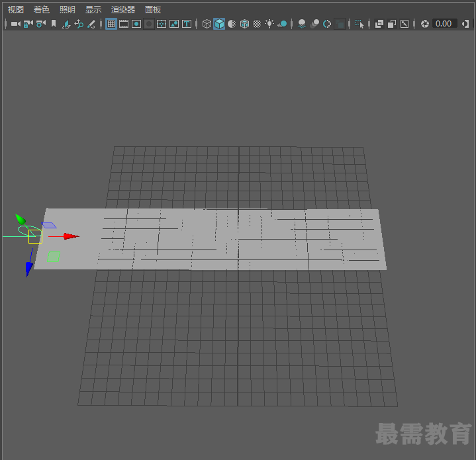Click the exposure value field 0.00

pyautogui.click(x=444, y=24)
